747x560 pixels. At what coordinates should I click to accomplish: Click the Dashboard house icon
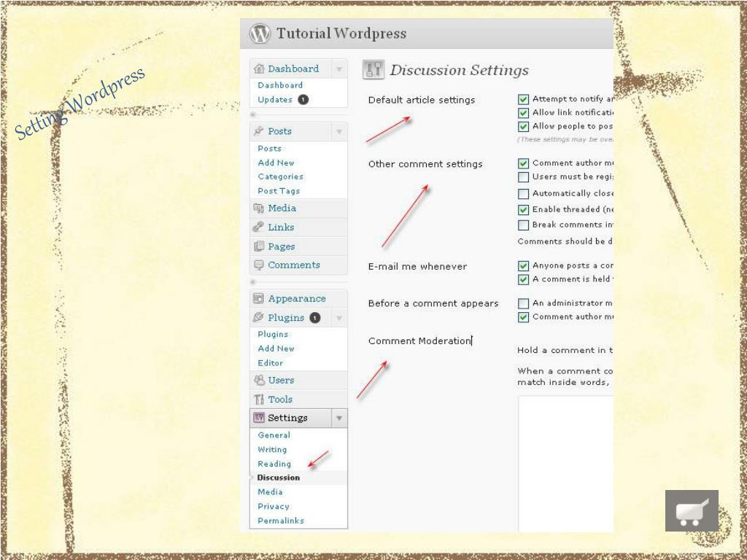pyautogui.click(x=259, y=69)
